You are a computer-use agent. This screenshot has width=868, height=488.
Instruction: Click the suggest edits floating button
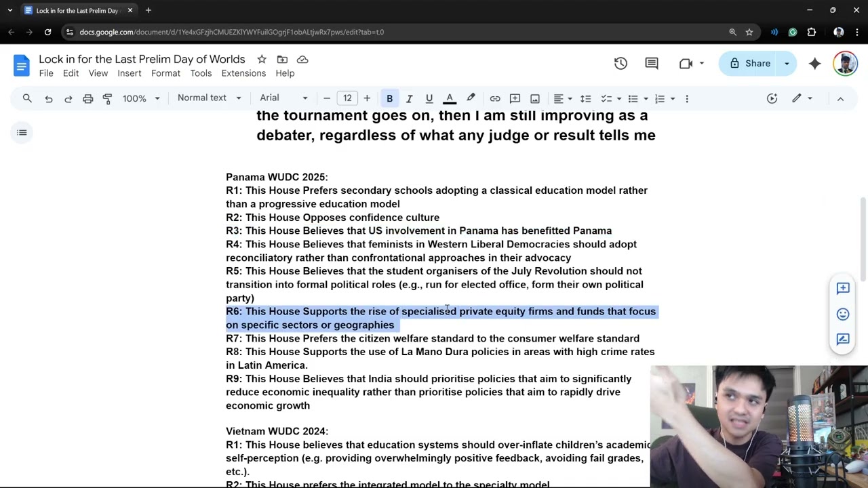coord(843,339)
